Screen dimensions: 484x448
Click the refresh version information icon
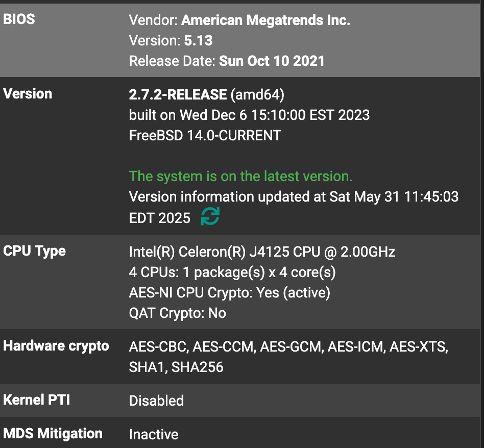point(210,216)
